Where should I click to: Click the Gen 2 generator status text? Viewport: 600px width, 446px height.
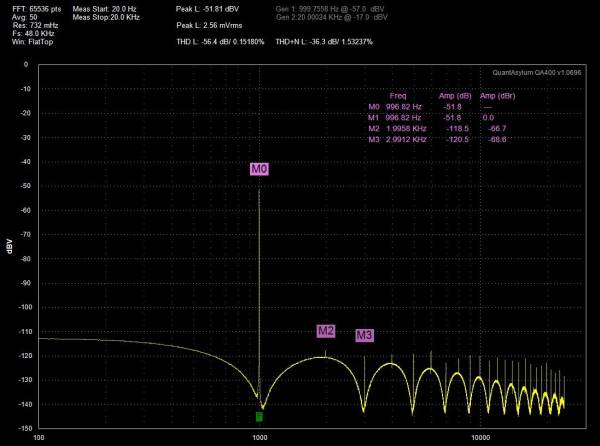[x=331, y=17]
